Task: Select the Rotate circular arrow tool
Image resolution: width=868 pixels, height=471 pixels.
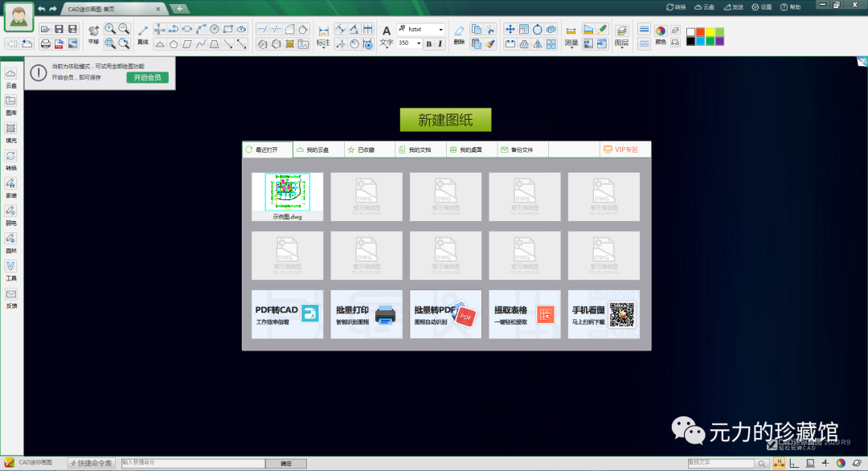Action: (537, 29)
